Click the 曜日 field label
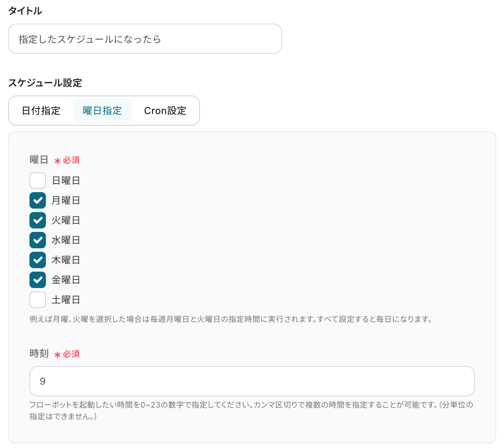 click(x=39, y=160)
